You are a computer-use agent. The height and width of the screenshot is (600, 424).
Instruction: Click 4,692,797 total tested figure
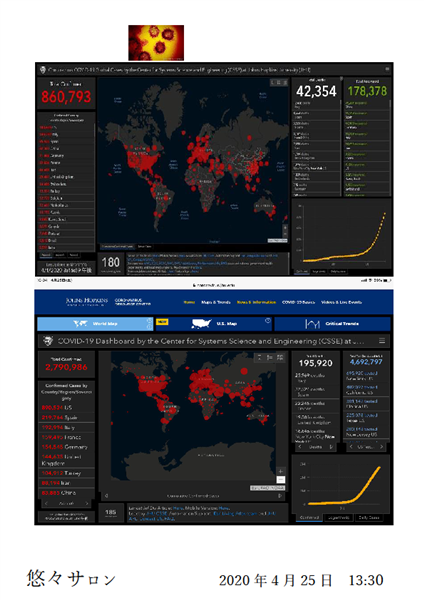click(366, 362)
